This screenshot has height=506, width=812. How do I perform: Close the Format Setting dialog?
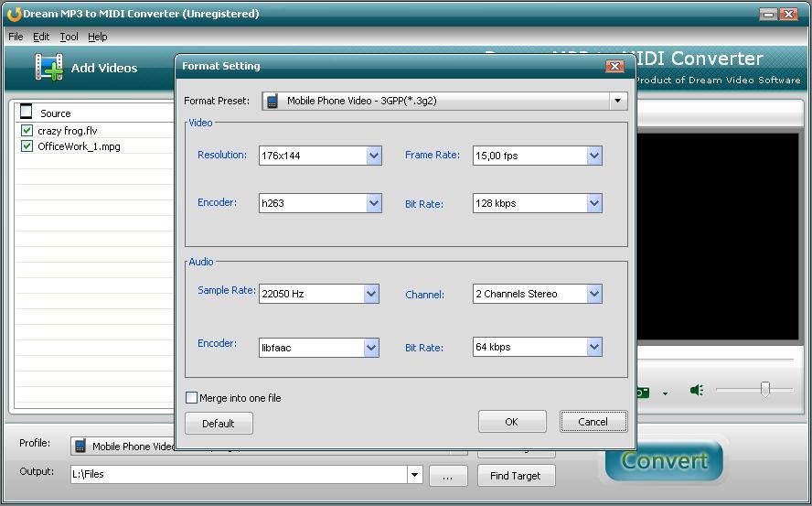[614, 66]
